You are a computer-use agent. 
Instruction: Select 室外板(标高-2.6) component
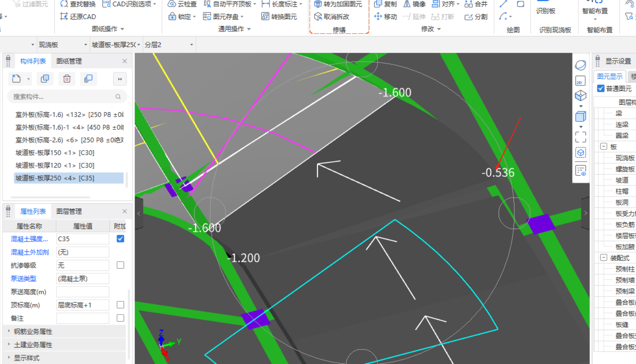point(69,140)
